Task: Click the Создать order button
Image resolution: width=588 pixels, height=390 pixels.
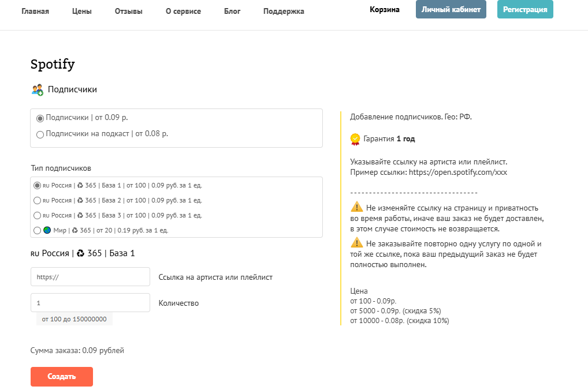Action: (62, 377)
